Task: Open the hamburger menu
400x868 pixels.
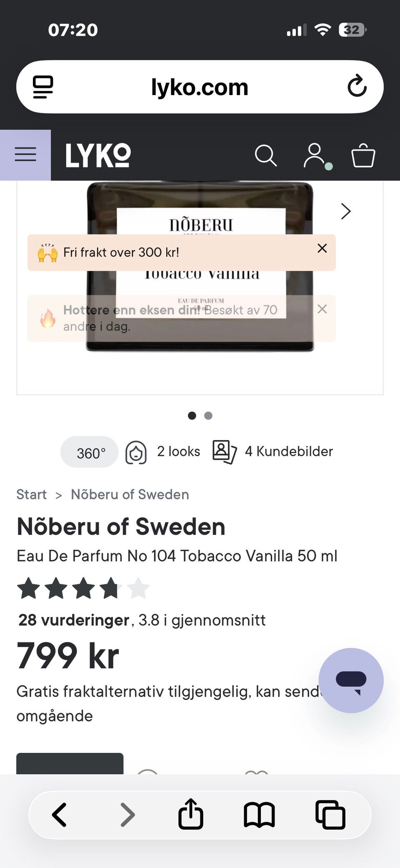Action: point(25,155)
